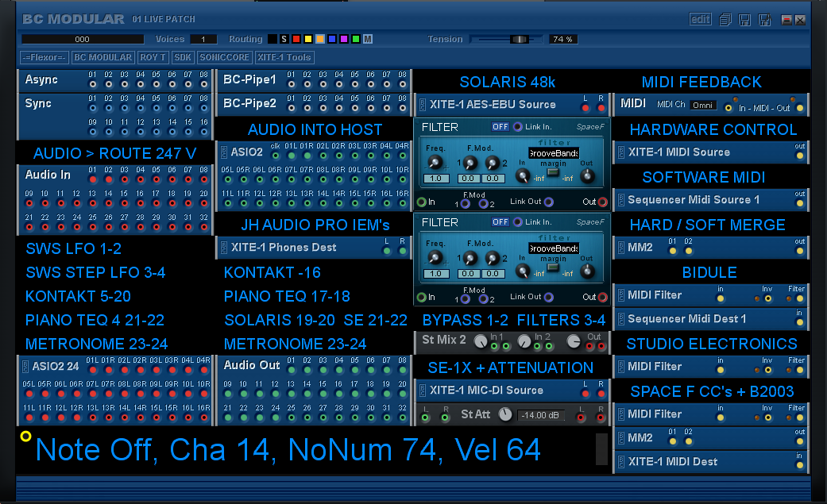Screen dimensions: 827x504
Task: Adjust the Tension slider handle
Action: (520, 39)
